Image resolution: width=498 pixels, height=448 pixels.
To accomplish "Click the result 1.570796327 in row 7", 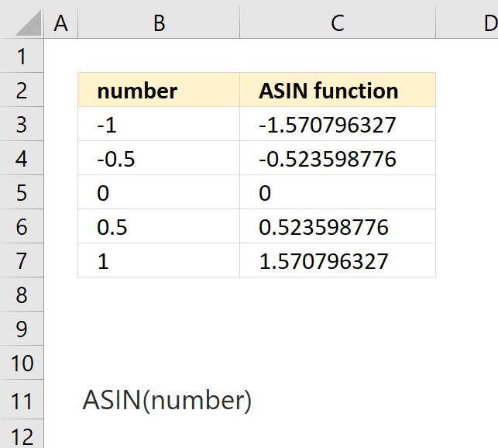I will click(338, 260).
